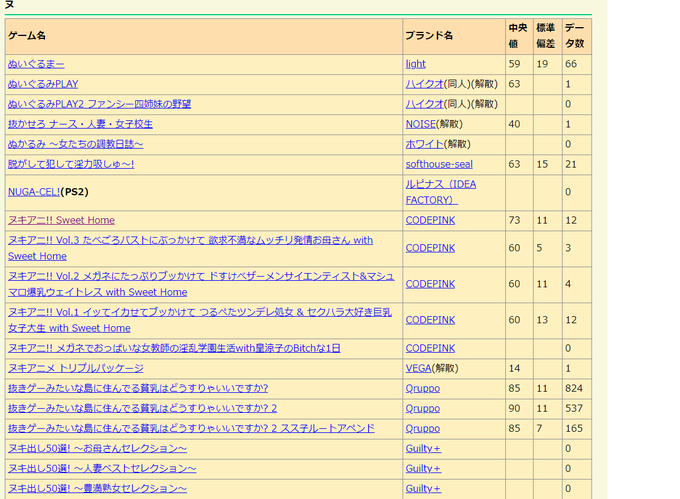Click Qruppo in the 165 data row
Image resolution: width=680 pixels, height=499 pixels.
[x=423, y=429]
